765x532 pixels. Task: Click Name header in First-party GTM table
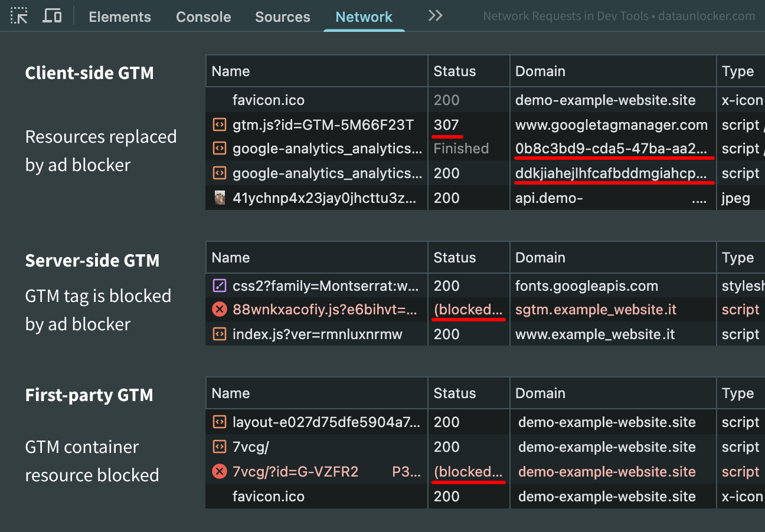click(x=231, y=393)
